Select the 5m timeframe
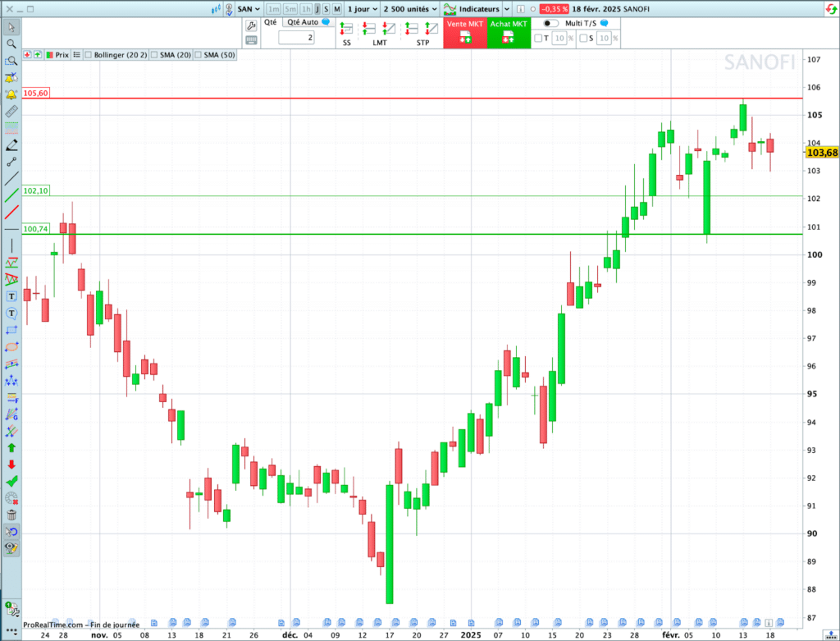The image size is (840, 641). (290, 9)
